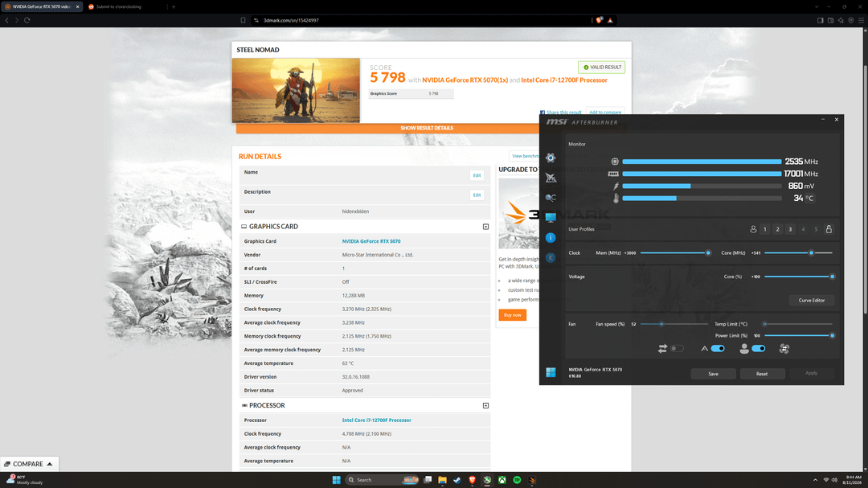The height and width of the screenshot is (488, 868).
Task: Open Afterburner OC scanner icon in sidebar
Action: [551, 198]
